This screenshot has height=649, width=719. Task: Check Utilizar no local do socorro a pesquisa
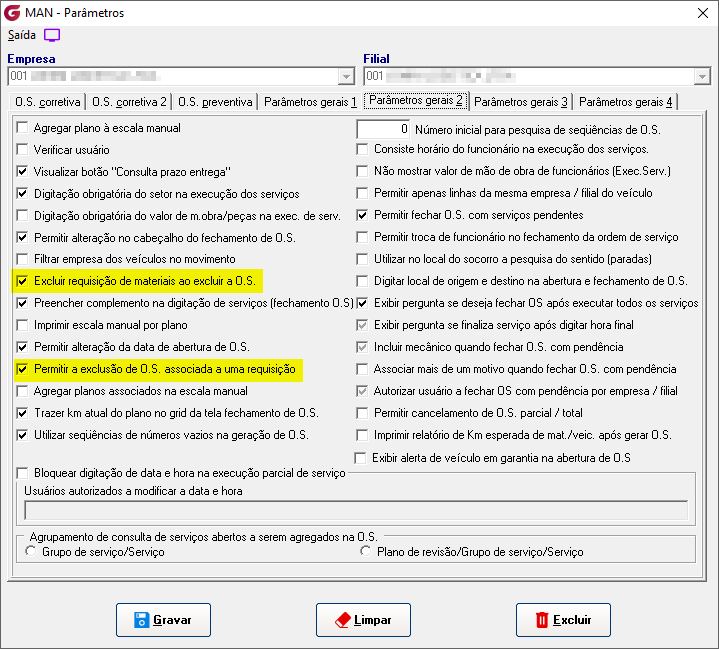[362, 259]
